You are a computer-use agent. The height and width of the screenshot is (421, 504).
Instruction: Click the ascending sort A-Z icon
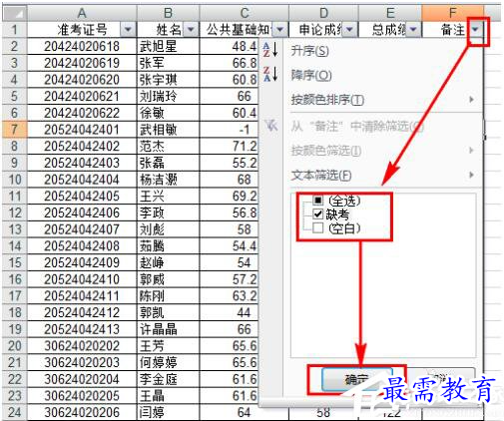tap(270, 49)
